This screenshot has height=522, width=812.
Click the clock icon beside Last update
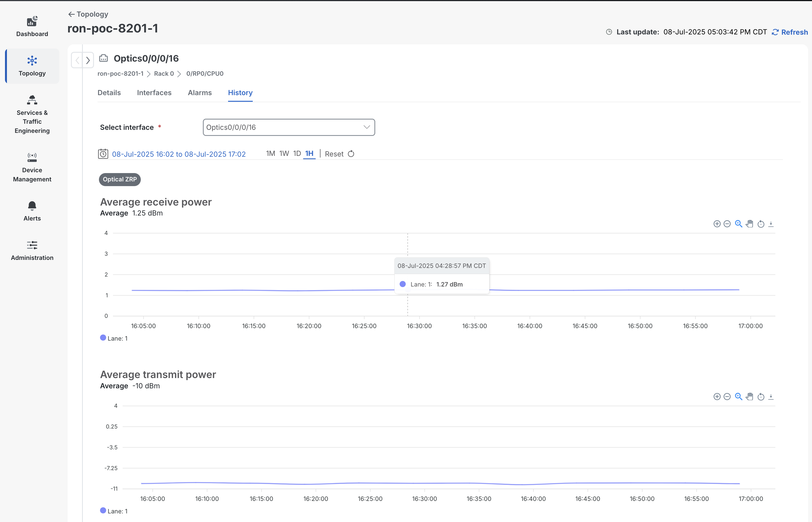609,32
